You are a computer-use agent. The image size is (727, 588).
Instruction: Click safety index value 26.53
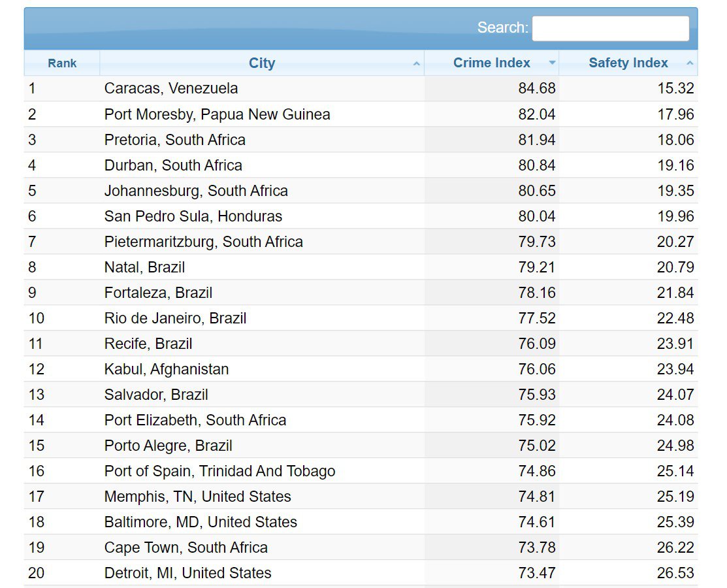click(675, 573)
